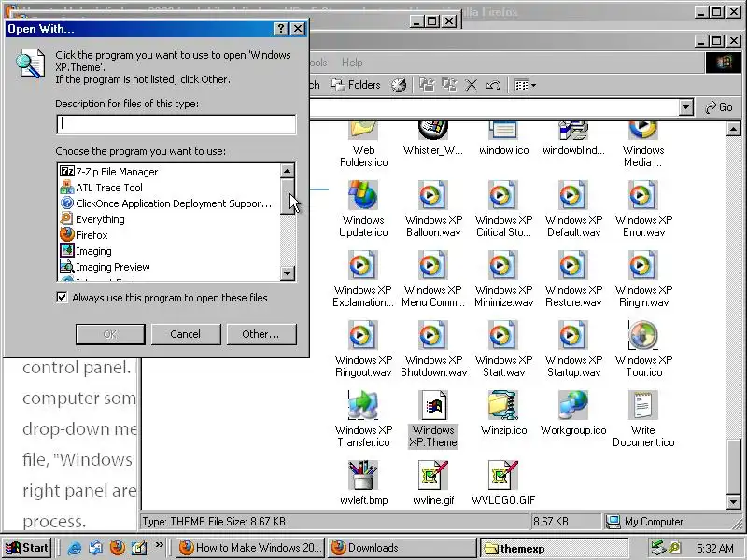Pick Everything in the program list

click(x=92, y=219)
